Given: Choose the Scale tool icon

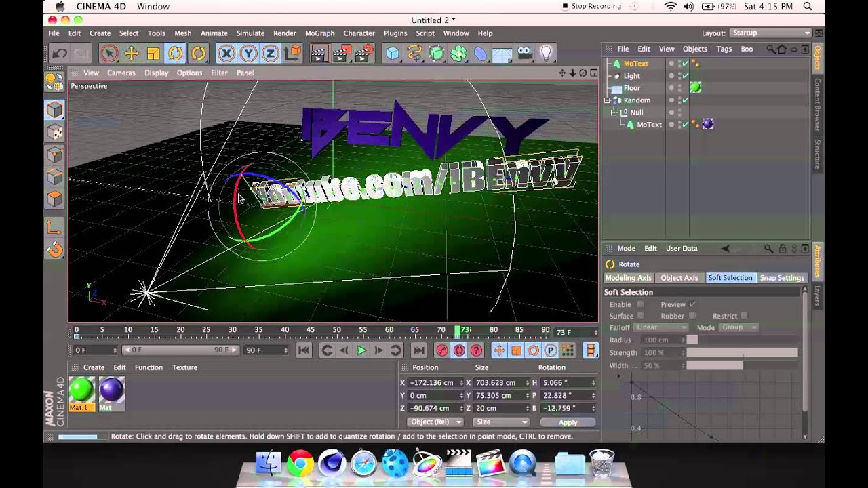Looking at the screenshot, I should (x=153, y=54).
